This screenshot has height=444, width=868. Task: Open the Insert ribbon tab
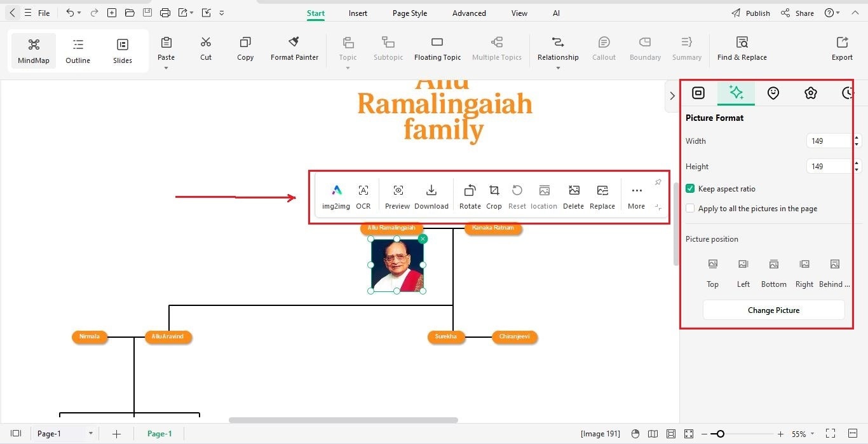point(358,13)
